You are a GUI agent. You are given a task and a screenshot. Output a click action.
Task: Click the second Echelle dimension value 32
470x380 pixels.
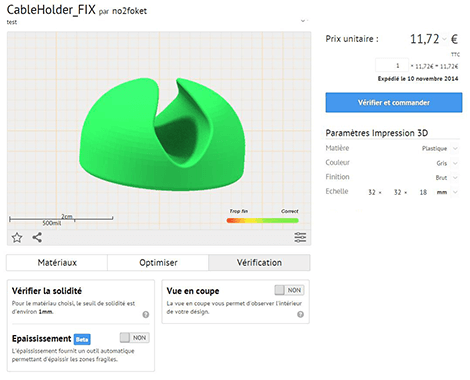coord(397,192)
